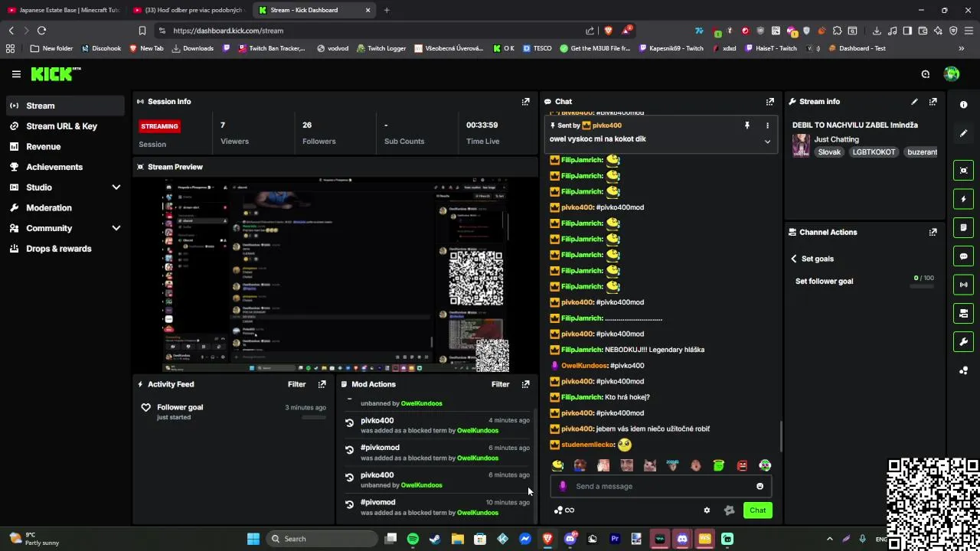Toggle the channel actions widget in right sidebar
Screen dimensions: 980x551
pyautogui.click(x=963, y=313)
